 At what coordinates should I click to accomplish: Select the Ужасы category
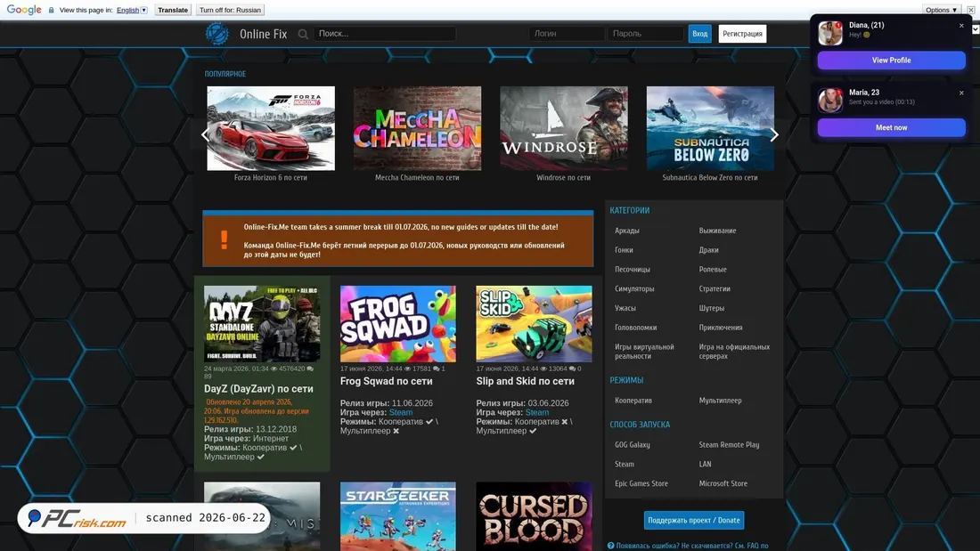[x=625, y=308]
